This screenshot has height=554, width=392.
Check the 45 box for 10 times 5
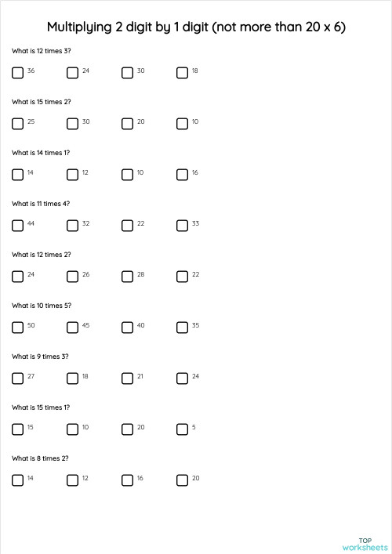pos(72,328)
